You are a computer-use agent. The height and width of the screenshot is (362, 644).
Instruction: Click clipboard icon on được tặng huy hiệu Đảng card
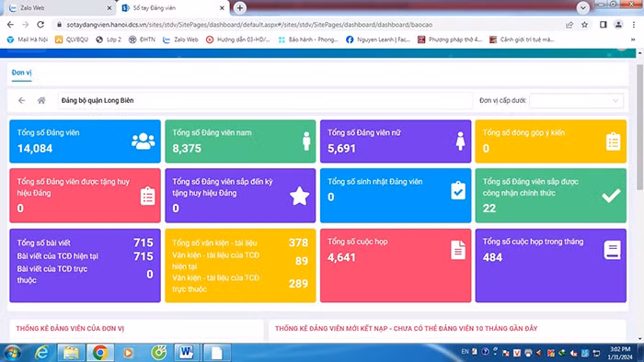click(x=148, y=196)
